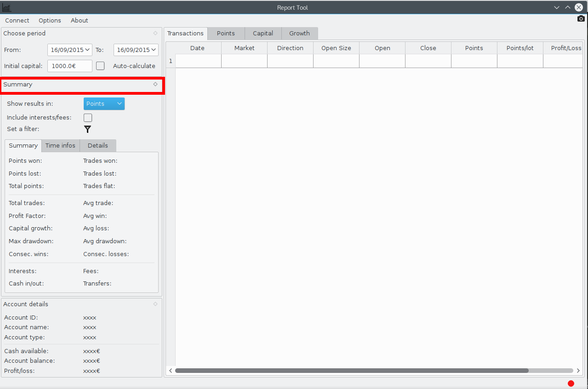Toggle the Include interests/fees checkbox
This screenshot has height=389, width=588.
88,118
